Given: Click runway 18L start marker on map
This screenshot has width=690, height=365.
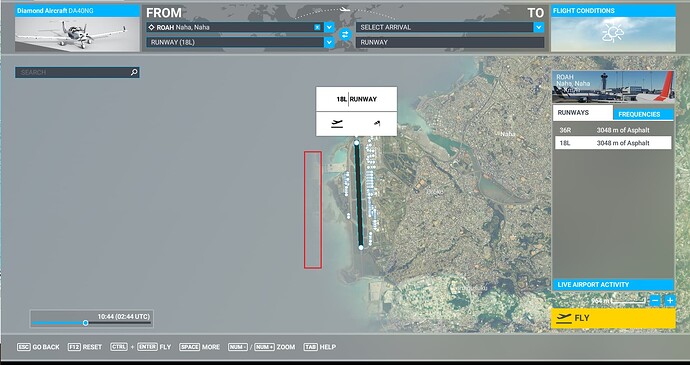Looking at the screenshot, I should point(356,143).
